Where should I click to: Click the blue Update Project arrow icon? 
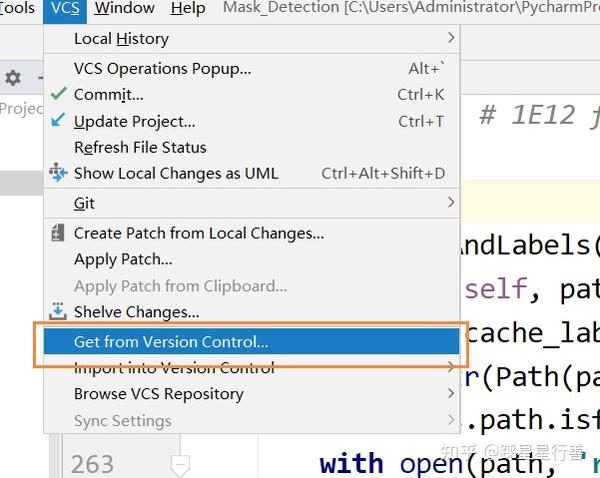click(x=57, y=121)
